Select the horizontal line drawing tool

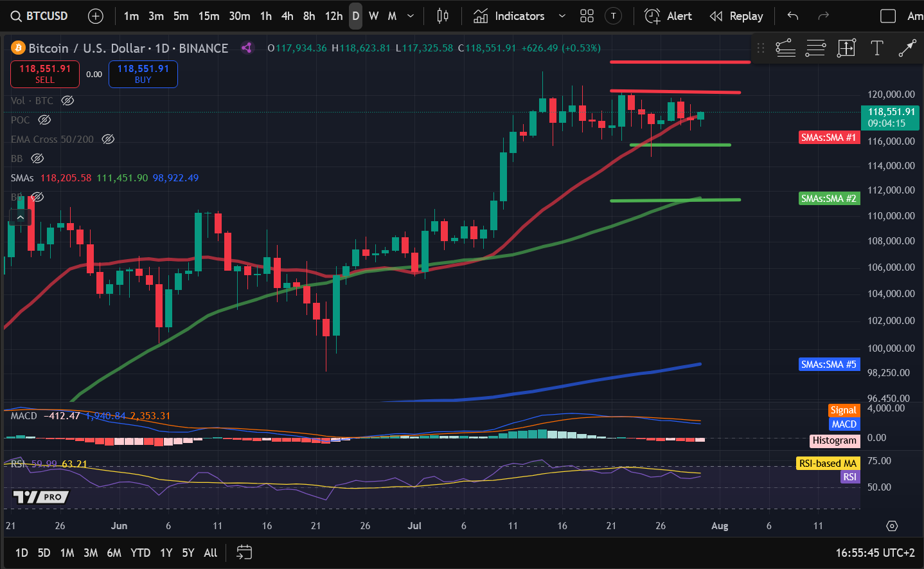coord(785,48)
